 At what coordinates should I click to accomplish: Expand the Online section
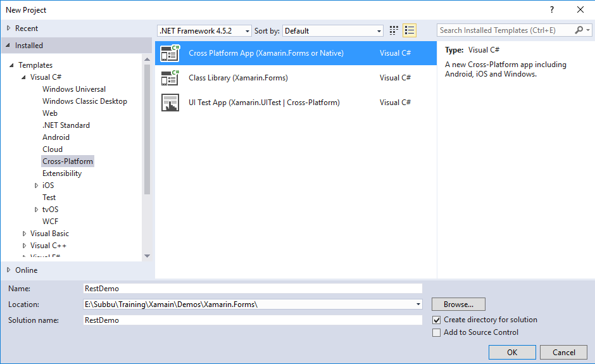click(x=8, y=270)
